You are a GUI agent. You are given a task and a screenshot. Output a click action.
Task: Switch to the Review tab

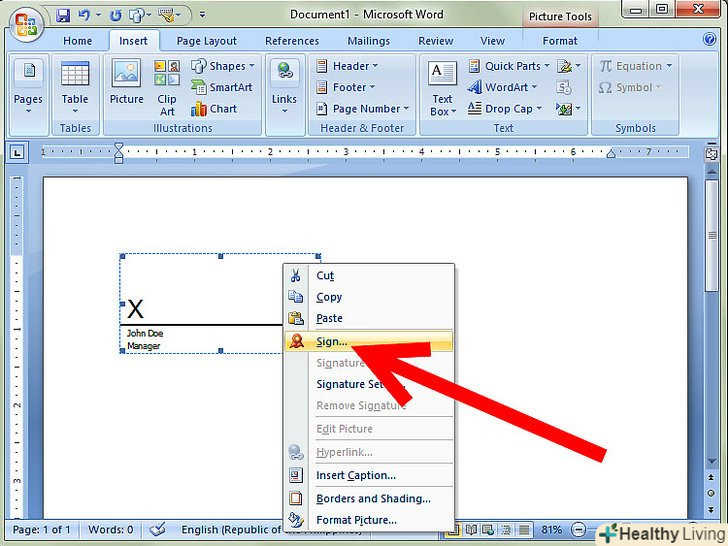point(436,41)
